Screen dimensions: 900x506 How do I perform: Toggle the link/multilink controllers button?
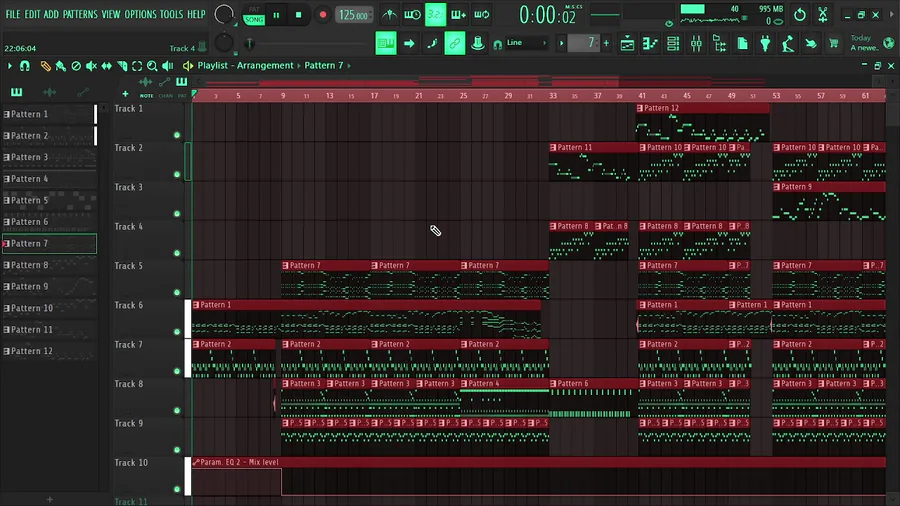click(x=455, y=43)
